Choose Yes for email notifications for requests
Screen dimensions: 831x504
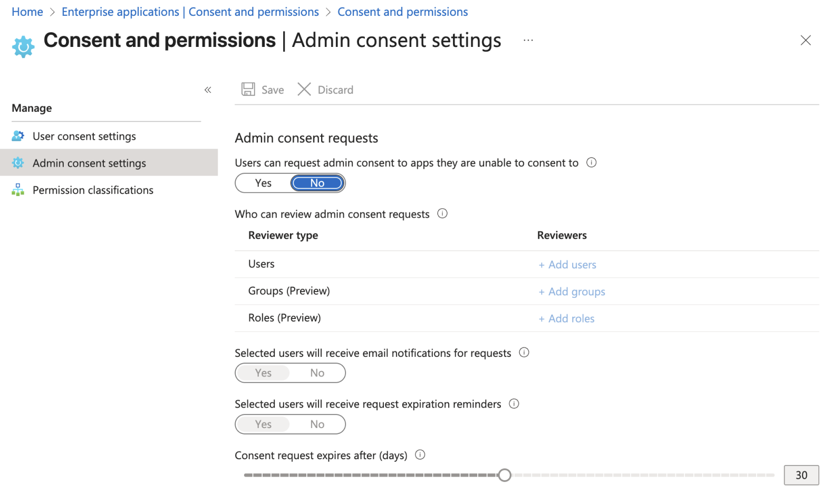[x=263, y=373]
